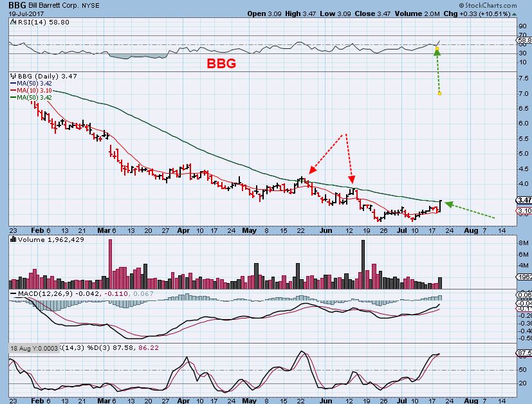532x404 pixels.
Task: Click the 4M volume axis label
Action: [x=523, y=266]
